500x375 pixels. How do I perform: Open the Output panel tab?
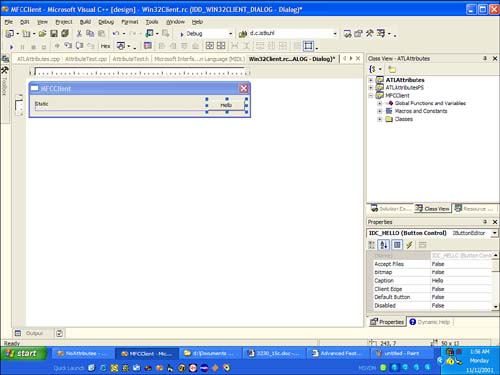(x=30, y=333)
